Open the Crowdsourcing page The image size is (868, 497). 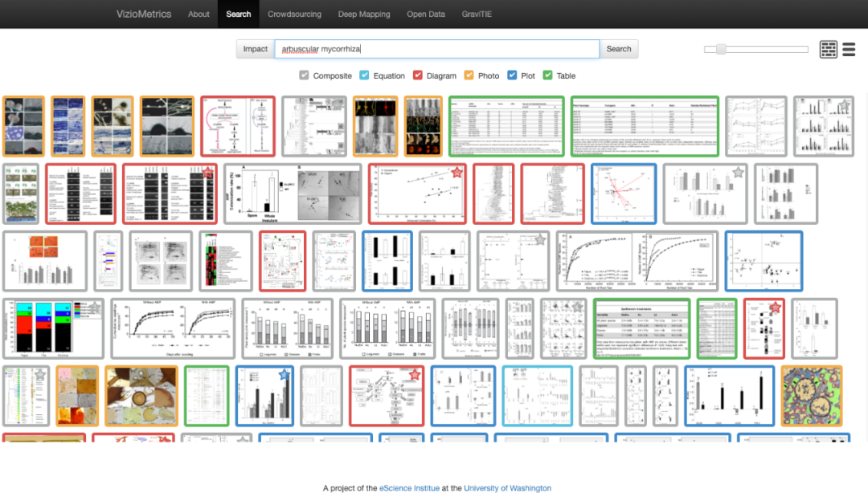click(294, 14)
